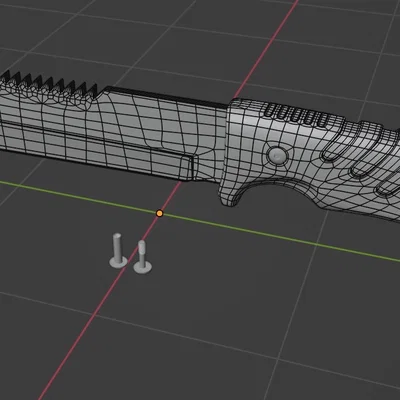400x400 pixels.
Task: Select the left standalone rivet pin object
Action: coord(118,250)
